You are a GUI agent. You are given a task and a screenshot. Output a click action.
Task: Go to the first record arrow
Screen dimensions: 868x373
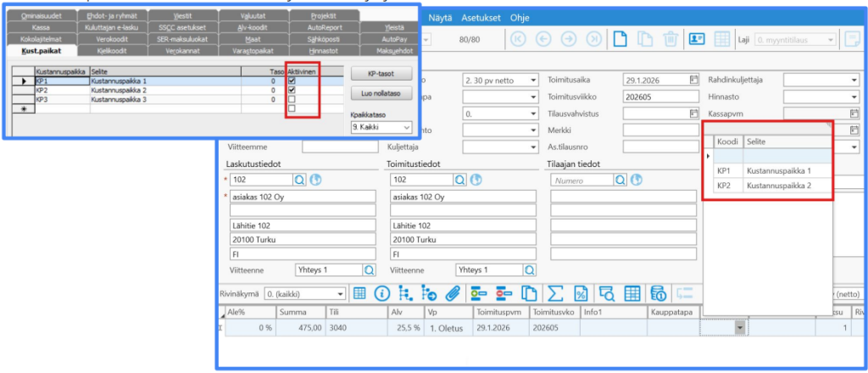pyautogui.click(x=517, y=39)
